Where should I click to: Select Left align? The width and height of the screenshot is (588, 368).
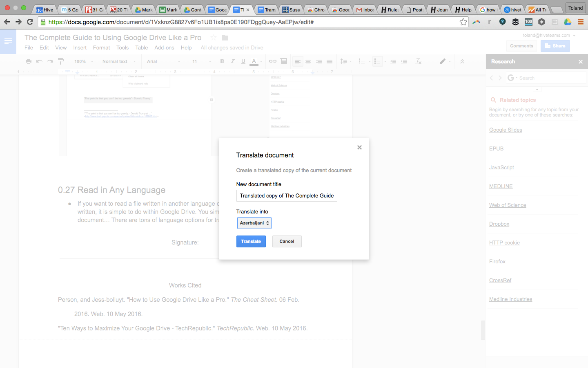click(x=298, y=61)
